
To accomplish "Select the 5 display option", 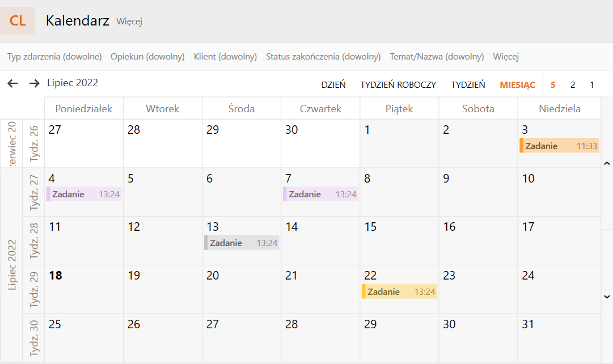I will (553, 85).
